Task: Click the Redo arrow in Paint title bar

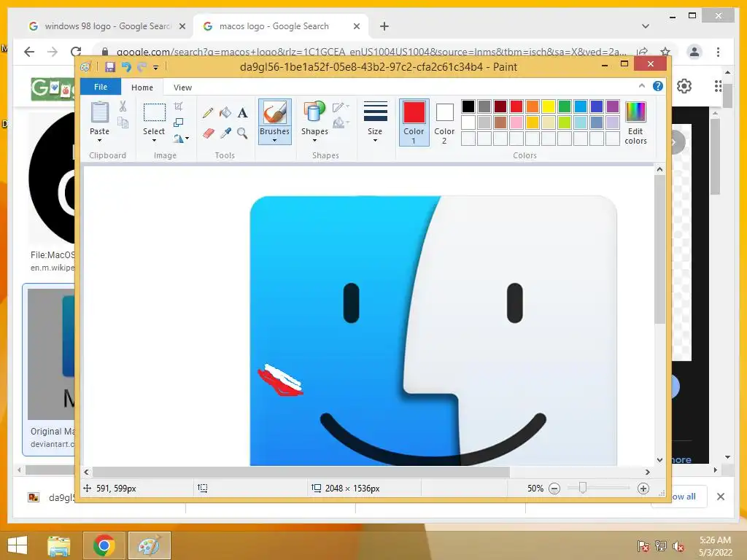Action: (142, 67)
